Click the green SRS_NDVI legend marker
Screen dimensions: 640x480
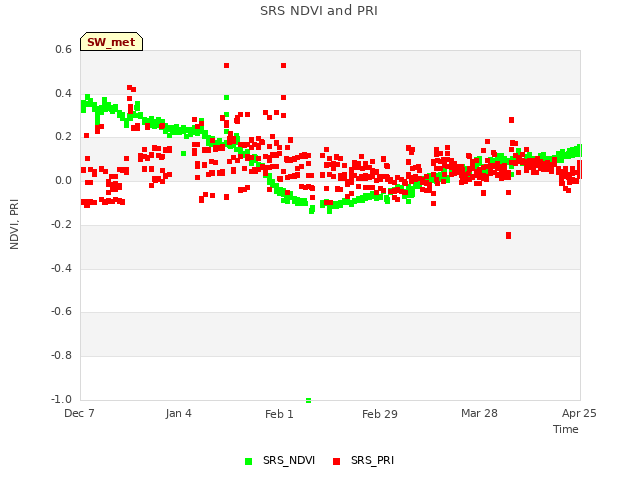[249, 461]
